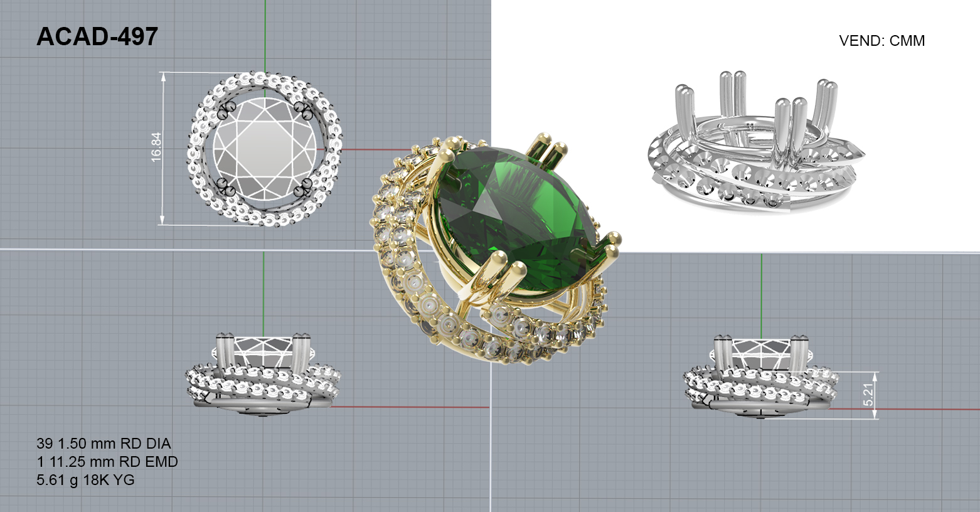Click the '39 1.50 mm RD DIA' line
Screen dimensions: 980x512
pos(104,444)
